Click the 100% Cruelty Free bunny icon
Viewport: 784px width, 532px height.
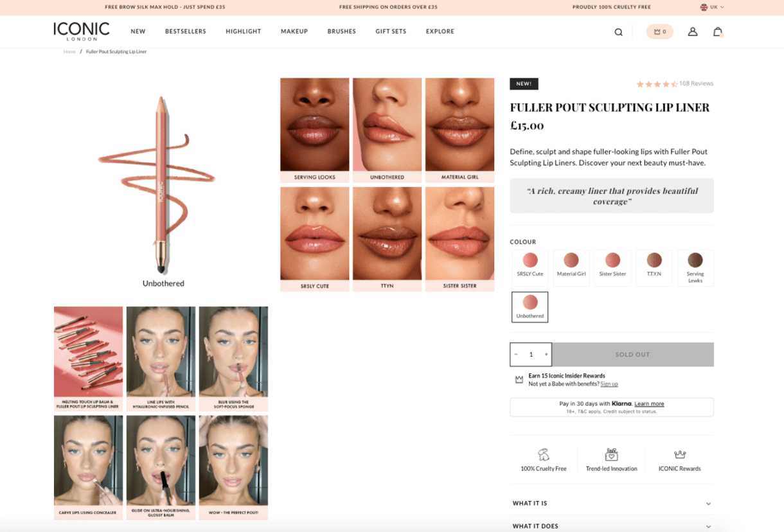tap(544, 454)
